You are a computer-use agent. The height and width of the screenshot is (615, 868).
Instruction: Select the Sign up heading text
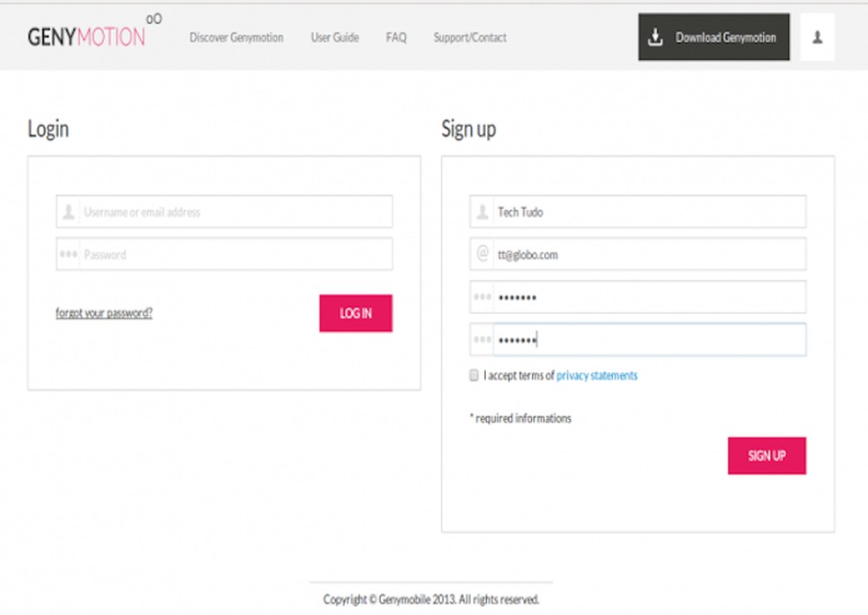click(x=468, y=129)
